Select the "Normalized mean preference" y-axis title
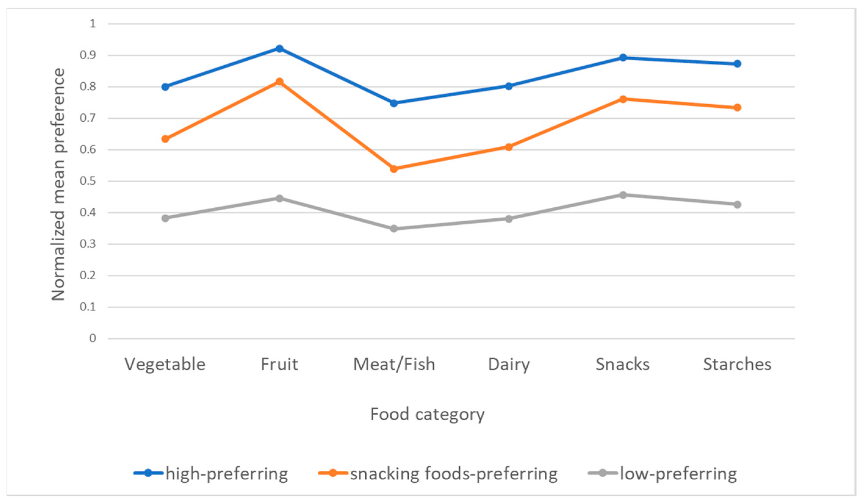 click(58, 184)
